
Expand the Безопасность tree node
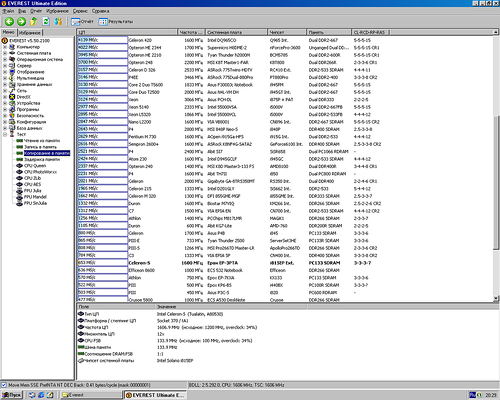tap(5, 116)
